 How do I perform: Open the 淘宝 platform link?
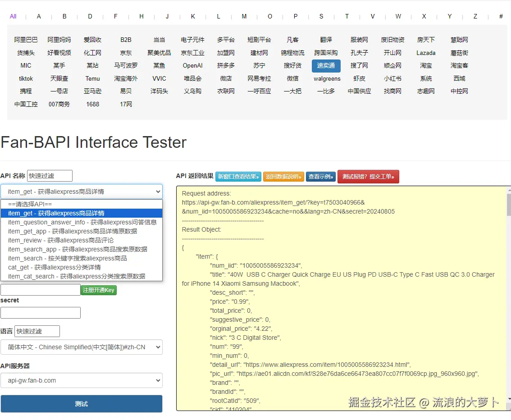click(x=426, y=65)
